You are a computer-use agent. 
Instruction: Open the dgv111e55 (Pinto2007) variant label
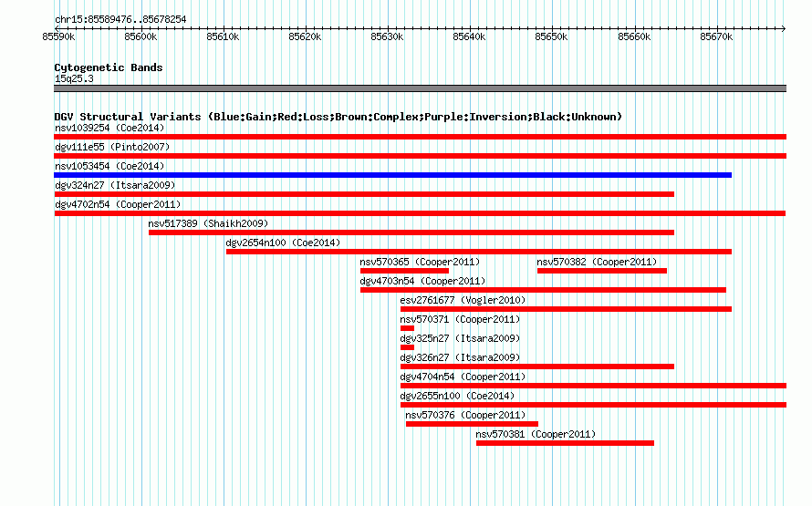coord(112,147)
